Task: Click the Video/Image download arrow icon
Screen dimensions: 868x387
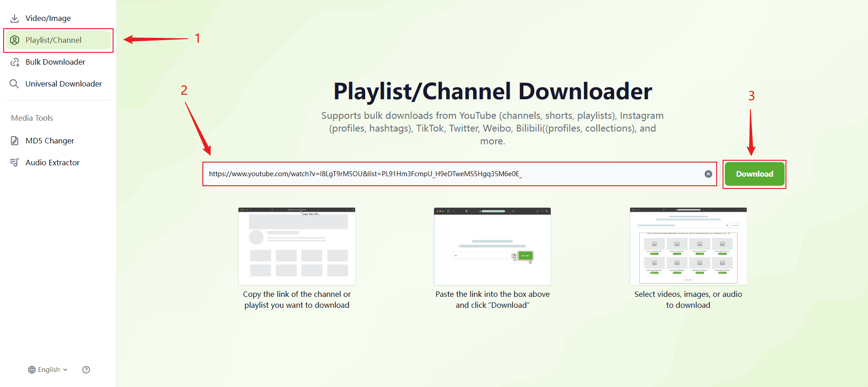Action: click(15, 18)
